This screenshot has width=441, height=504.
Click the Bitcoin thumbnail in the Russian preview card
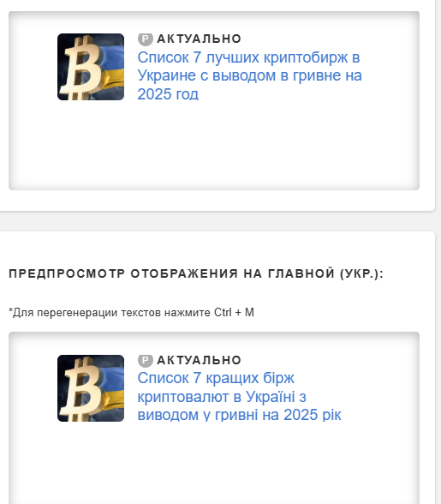pos(91,67)
